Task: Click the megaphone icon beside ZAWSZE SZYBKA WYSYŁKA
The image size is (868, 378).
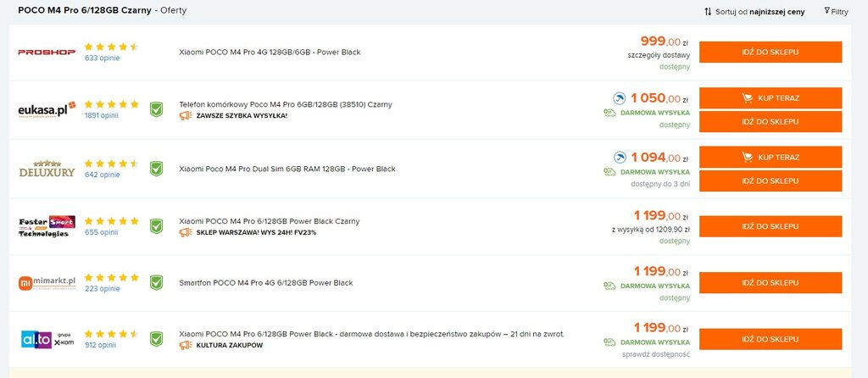Action: [186, 115]
